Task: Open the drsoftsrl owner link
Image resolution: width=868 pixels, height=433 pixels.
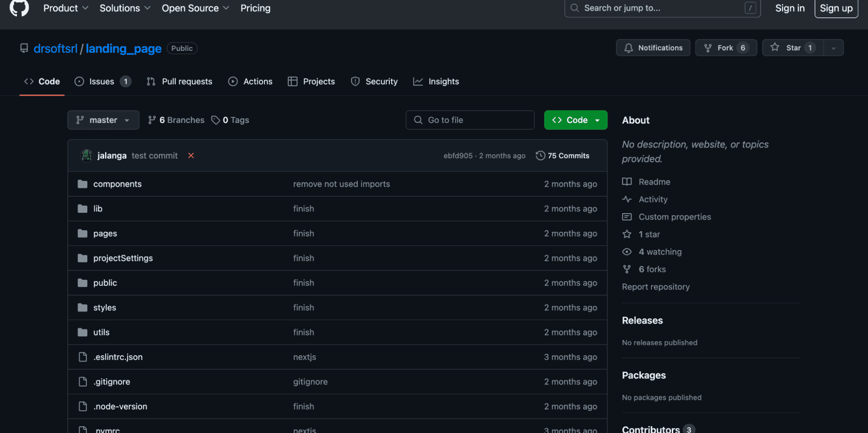Action: [56, 48]
